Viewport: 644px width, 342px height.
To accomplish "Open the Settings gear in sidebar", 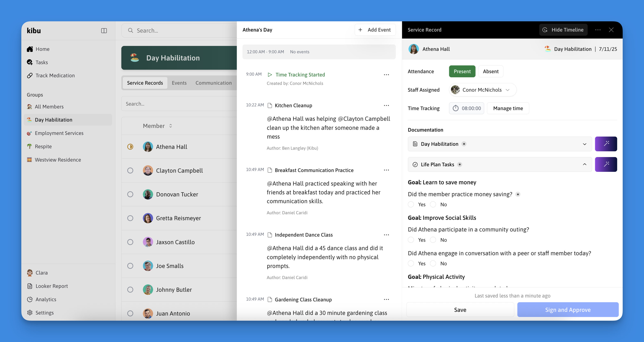I will coord(30,312).
